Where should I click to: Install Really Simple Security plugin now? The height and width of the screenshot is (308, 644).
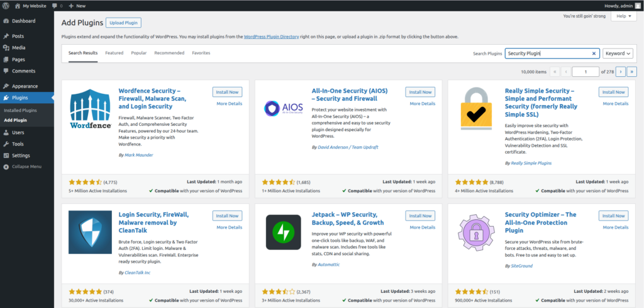pos(614,92)
